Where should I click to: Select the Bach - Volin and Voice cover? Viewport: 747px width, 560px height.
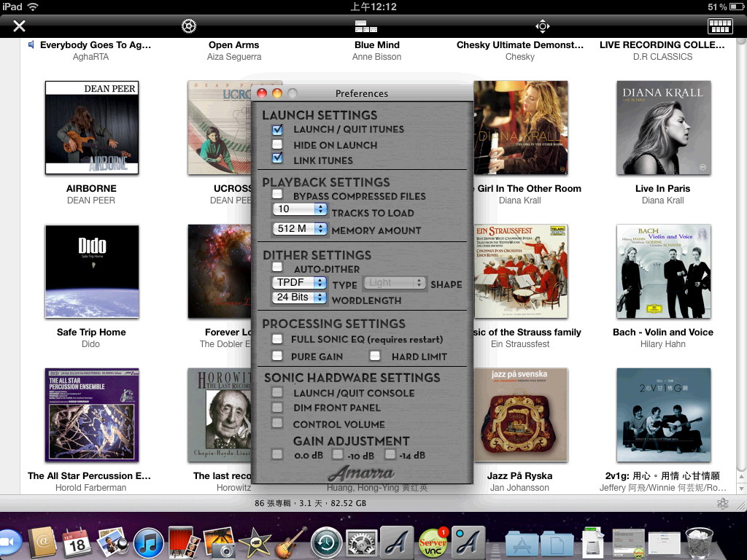(x=664, y=271)
